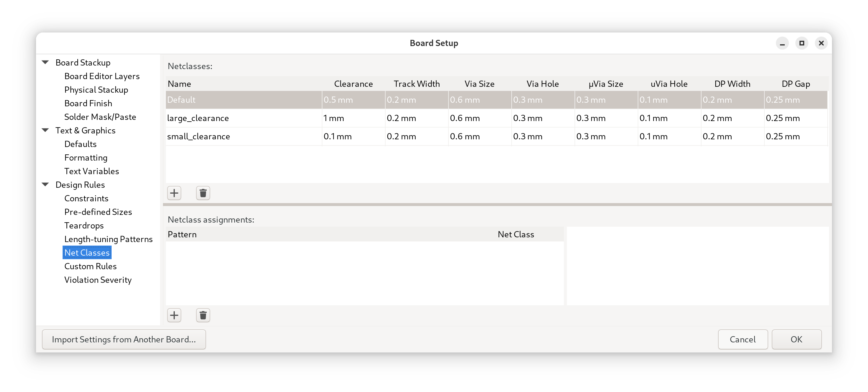Click the Track Width column header
Viewport: 868px width, 392px height.
[x=417, y=84]
